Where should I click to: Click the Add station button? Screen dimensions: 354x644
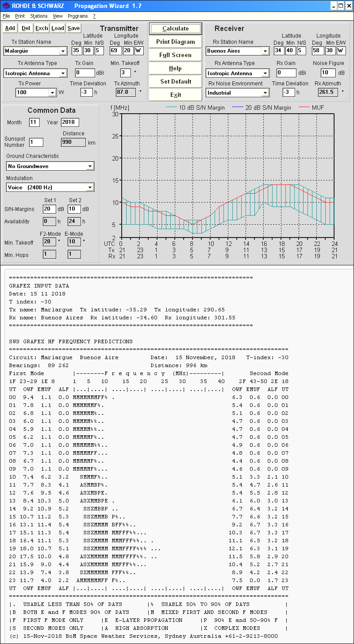click(x=10, y=28)
